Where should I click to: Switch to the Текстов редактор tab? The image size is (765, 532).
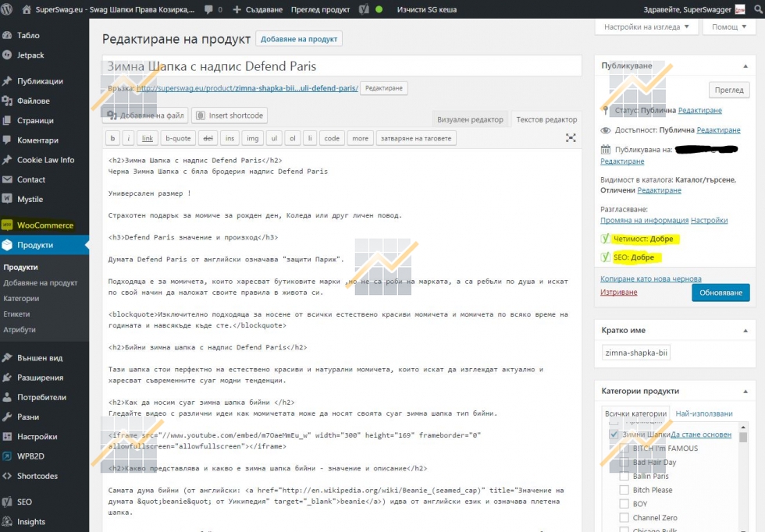[x=546, y=119]
